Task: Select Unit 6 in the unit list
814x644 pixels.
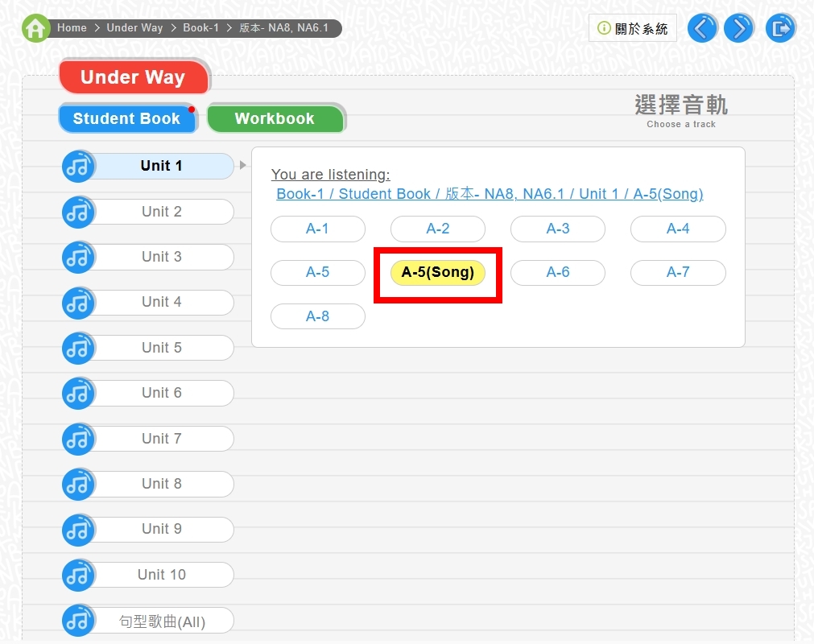Action: pos(162,393)
